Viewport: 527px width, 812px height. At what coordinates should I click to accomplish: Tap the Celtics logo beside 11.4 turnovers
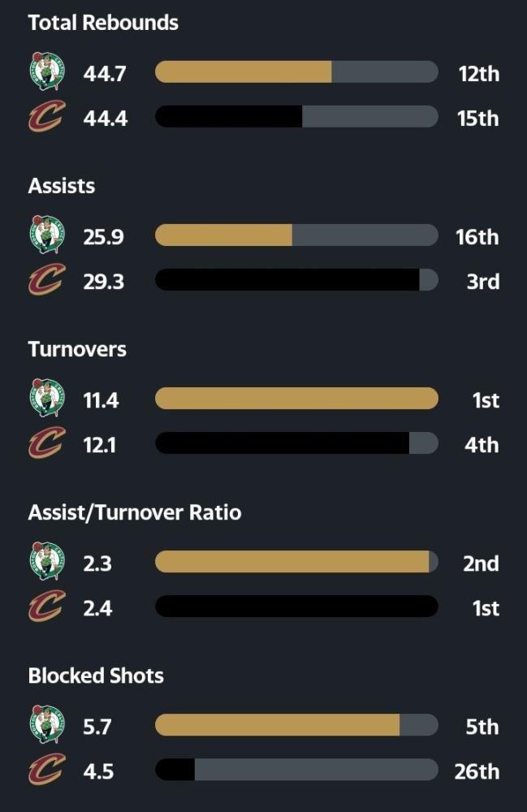click(47, 398)
